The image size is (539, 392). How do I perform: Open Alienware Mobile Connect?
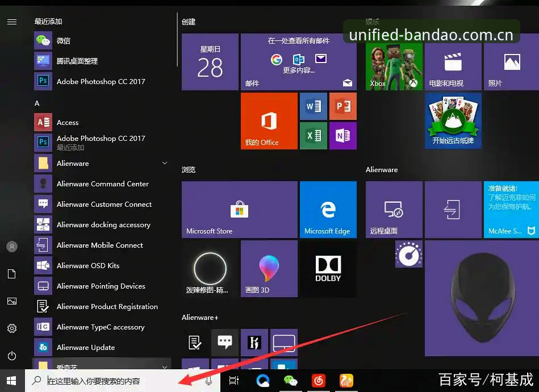pyautogui.click(x=102, y=245)
